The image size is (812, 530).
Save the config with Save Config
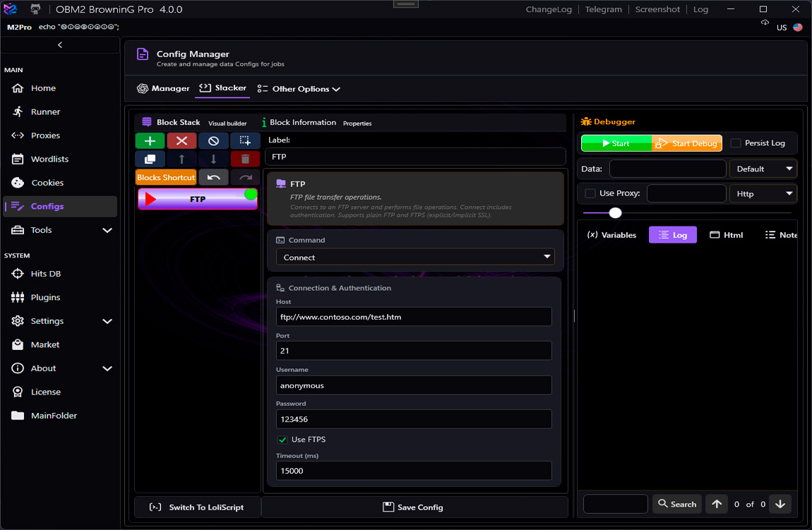tap(413, 507)
